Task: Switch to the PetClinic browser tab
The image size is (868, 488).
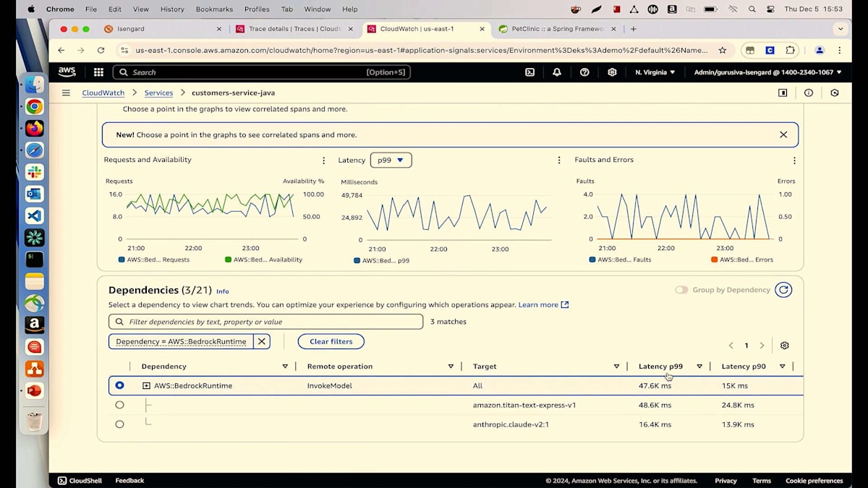Action: click(558, 29)
